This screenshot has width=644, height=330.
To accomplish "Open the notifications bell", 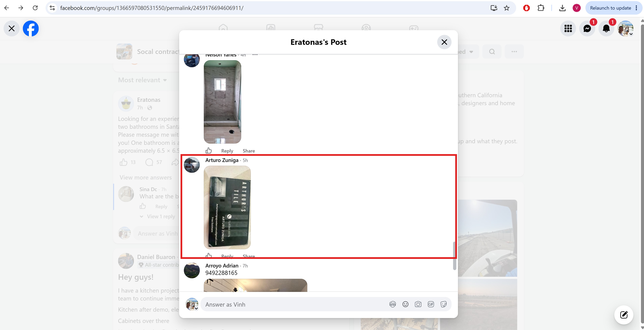I will click(x=606, y=28).
